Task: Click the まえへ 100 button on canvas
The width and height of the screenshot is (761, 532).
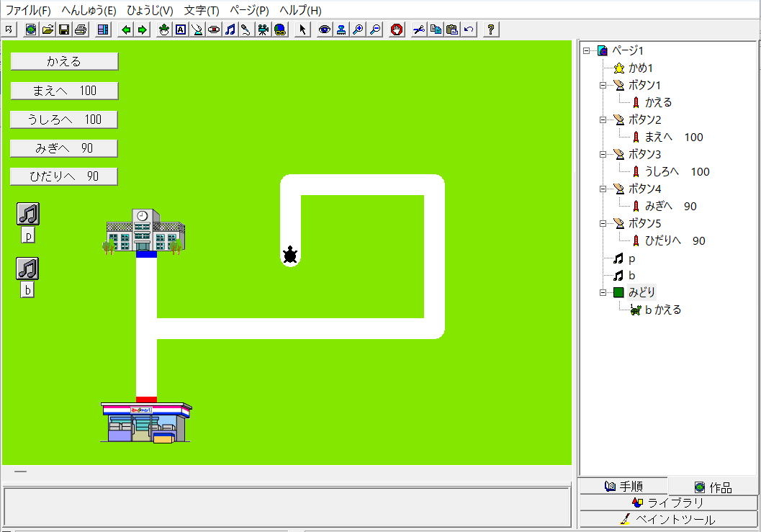Action: point(64,91)
